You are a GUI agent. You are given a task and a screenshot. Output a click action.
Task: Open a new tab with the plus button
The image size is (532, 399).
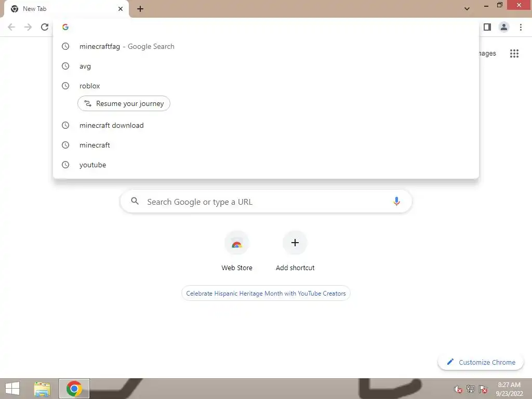coord(140,9)
